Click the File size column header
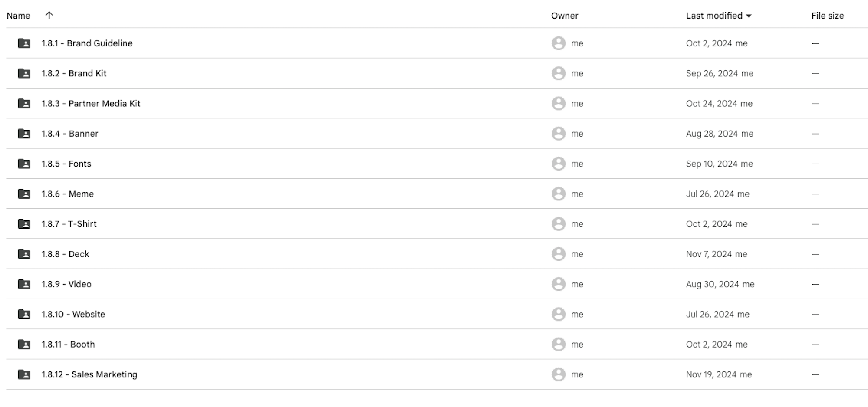This screenshot has height=407, width=868. pos(827,16)
